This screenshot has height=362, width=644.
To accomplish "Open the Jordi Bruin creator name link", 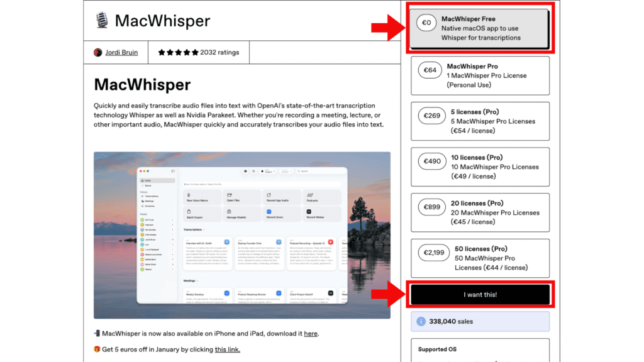I will (x=121, y=53).
